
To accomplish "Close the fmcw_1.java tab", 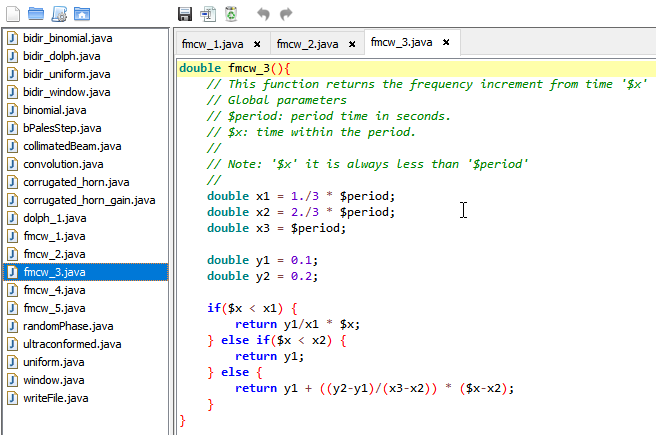I will [x=257, y=44].
